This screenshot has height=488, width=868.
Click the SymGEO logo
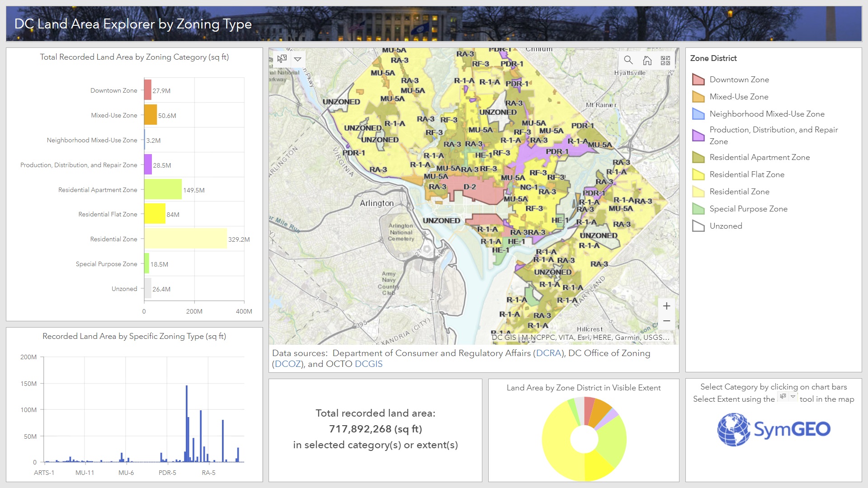[774, 429]
